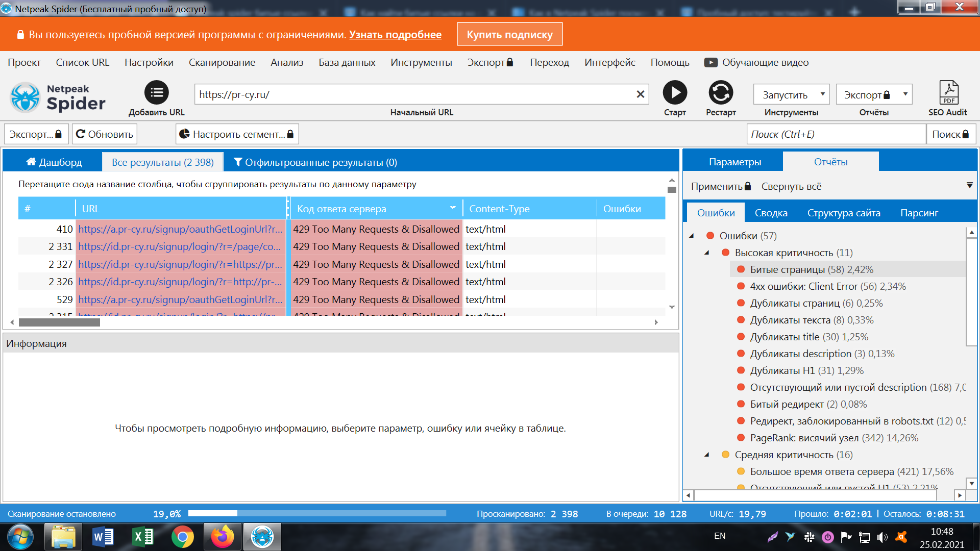Click the Поиск (Ctrl+E) search field

(x=836, y=134)
